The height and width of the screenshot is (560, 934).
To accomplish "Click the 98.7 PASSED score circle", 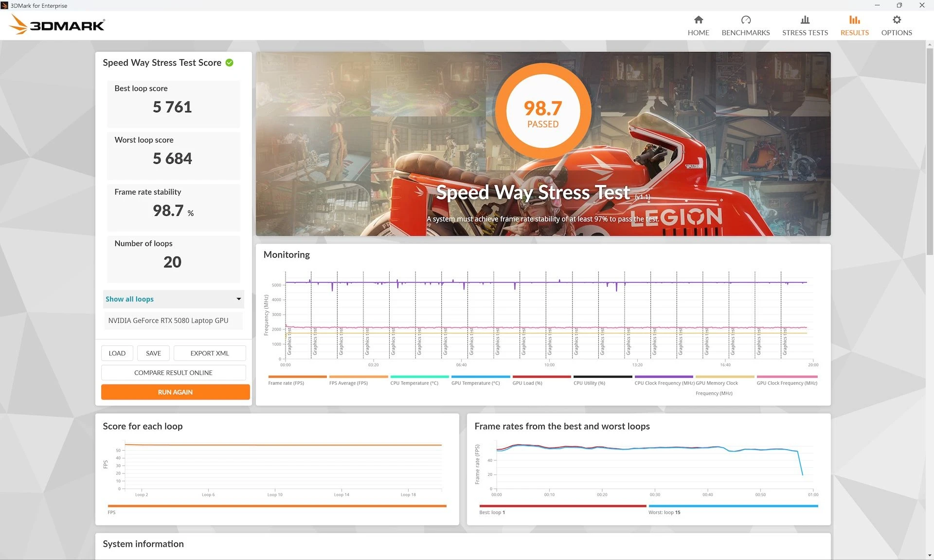I will coord(543,111).
